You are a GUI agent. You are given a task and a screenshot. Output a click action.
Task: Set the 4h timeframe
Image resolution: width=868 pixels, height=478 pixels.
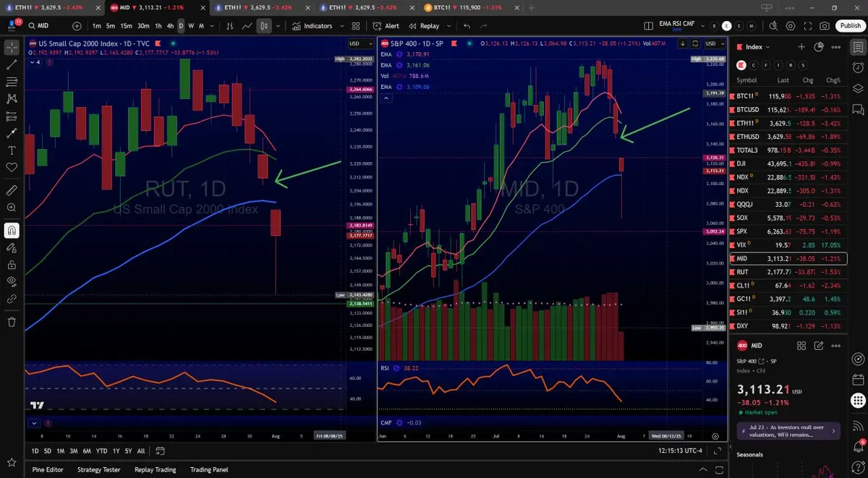[x=170, y=25]
